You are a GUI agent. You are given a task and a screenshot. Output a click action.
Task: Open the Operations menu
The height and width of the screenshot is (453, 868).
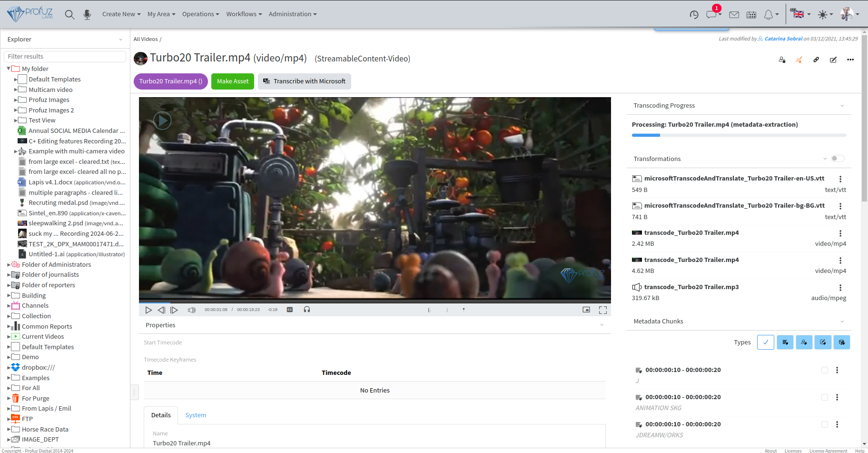click(x=200, y=14)
